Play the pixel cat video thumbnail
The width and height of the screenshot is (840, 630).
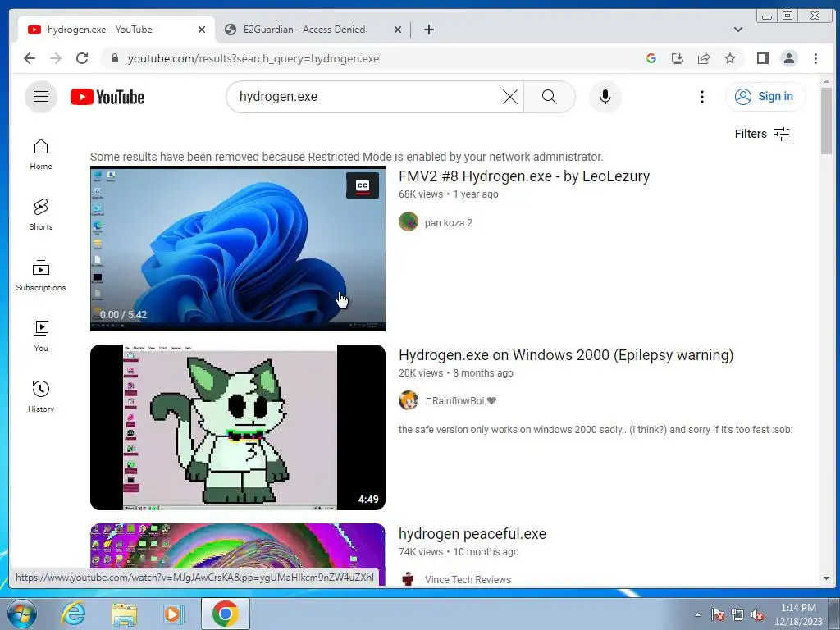237,427
